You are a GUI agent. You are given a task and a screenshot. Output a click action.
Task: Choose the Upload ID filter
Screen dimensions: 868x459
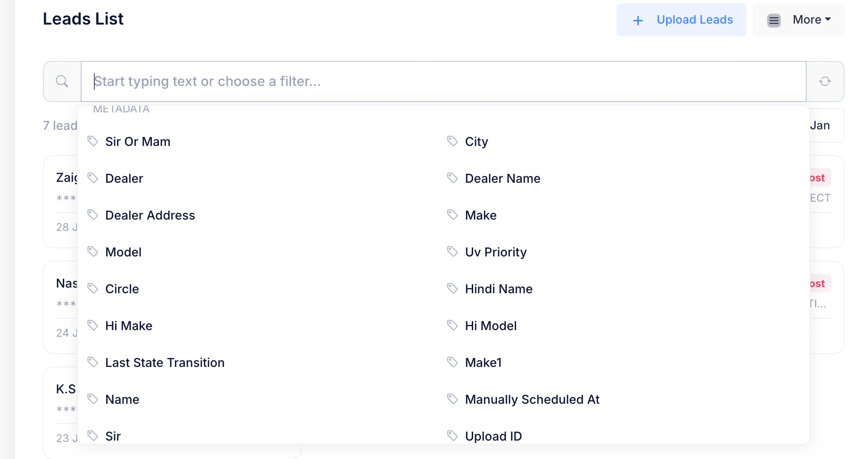493,436
